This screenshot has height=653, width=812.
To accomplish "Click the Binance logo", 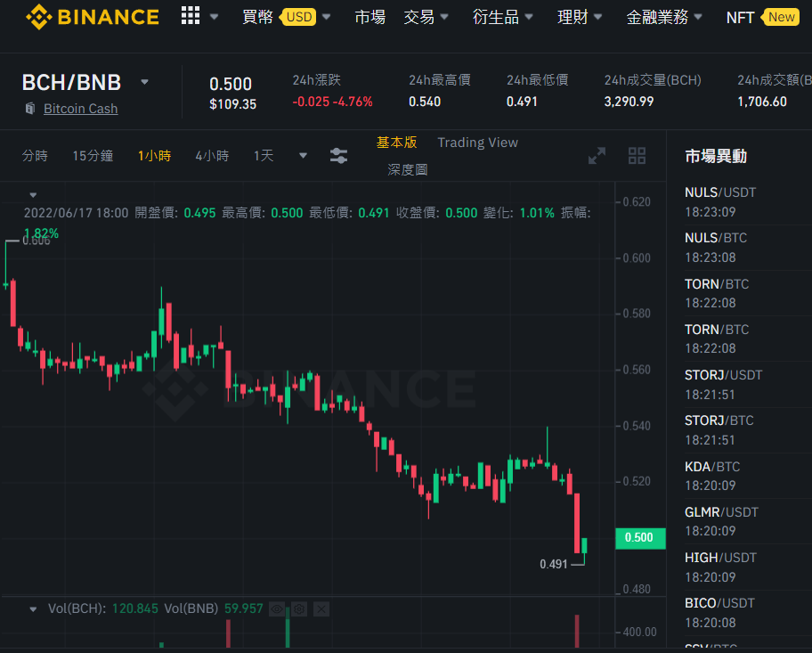I will (x=93, y=17).
